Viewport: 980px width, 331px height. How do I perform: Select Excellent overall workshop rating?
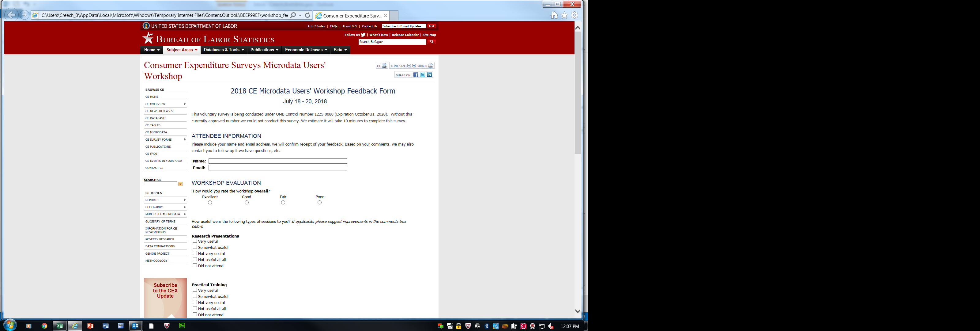pos(210,203)
